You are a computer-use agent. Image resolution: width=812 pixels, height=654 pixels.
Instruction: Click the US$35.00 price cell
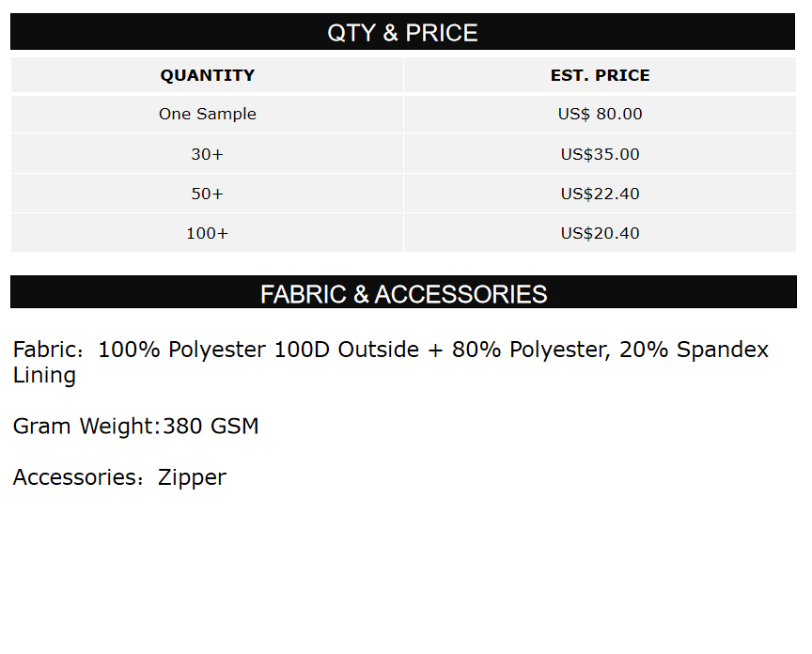600,154
